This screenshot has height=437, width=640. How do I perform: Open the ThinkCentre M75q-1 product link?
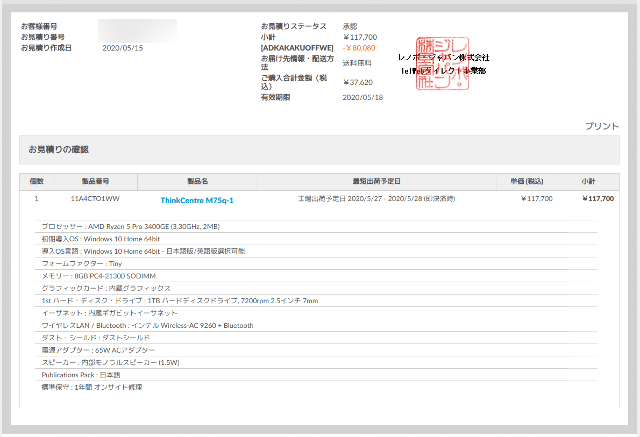tap(197, 200)
